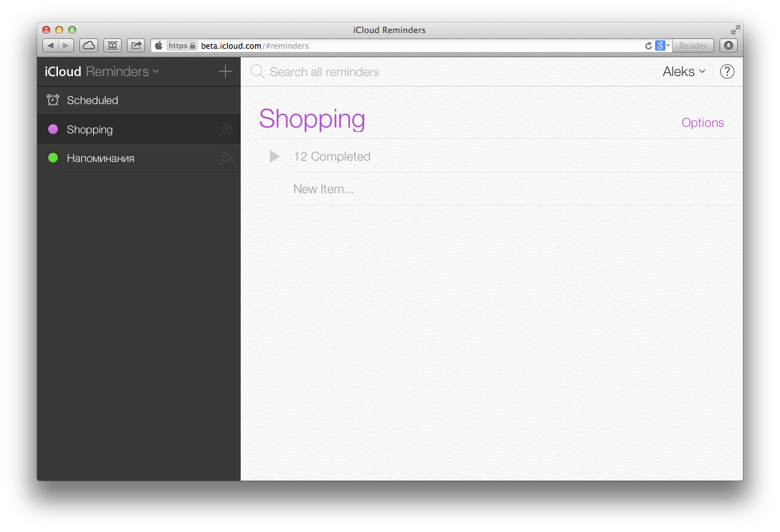Click the magnifying glass search icon
The image size is (780, 532).
pos(257,72)
